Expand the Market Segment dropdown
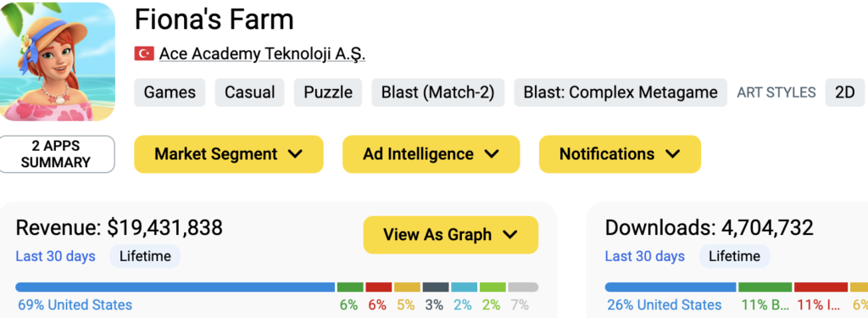 (229, 154)
